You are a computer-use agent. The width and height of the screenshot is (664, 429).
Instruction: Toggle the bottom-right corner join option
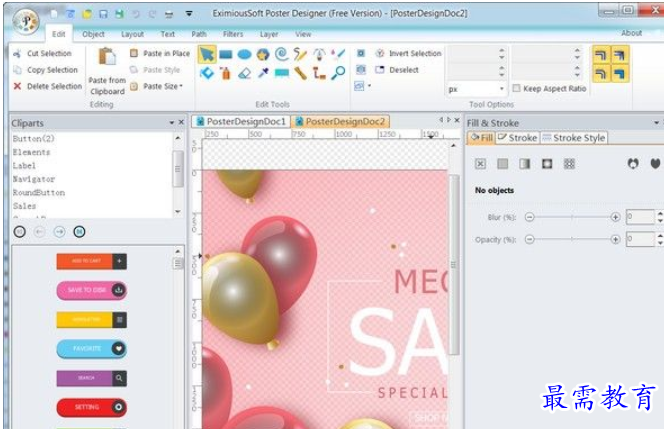(620, 74)
